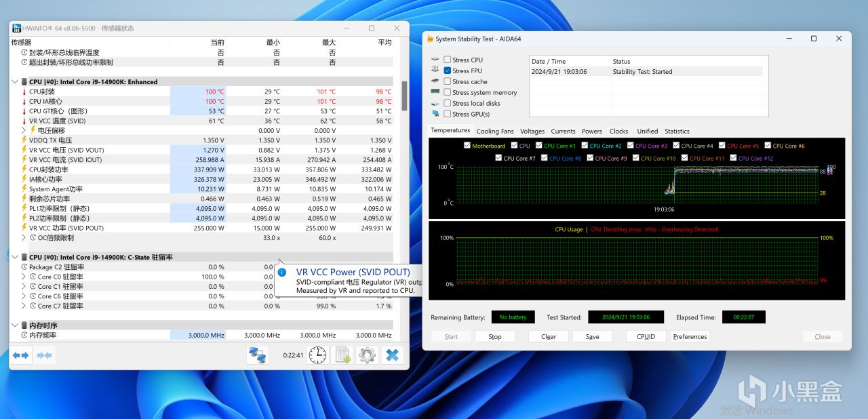Click the HWiNFO title bar app icon
The height and width of the screenshot is (419, 868).
[x=16, y=28]
